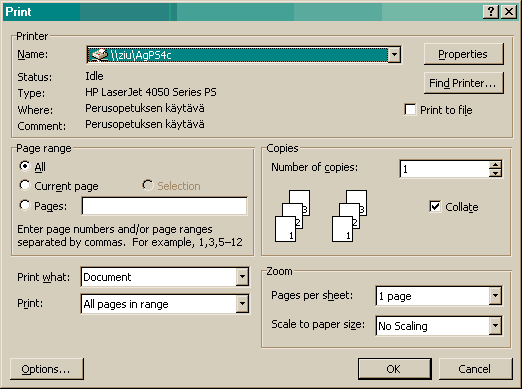Click the Find Printer button

tap(463, 83)
